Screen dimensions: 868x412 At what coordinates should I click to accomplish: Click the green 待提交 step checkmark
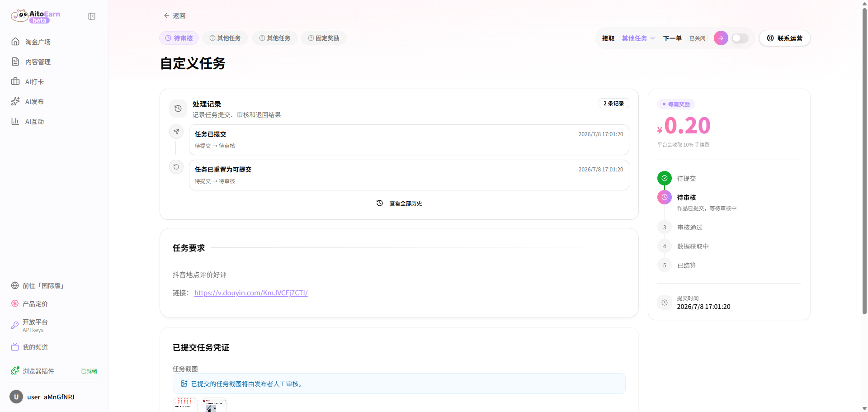(665, 178)
